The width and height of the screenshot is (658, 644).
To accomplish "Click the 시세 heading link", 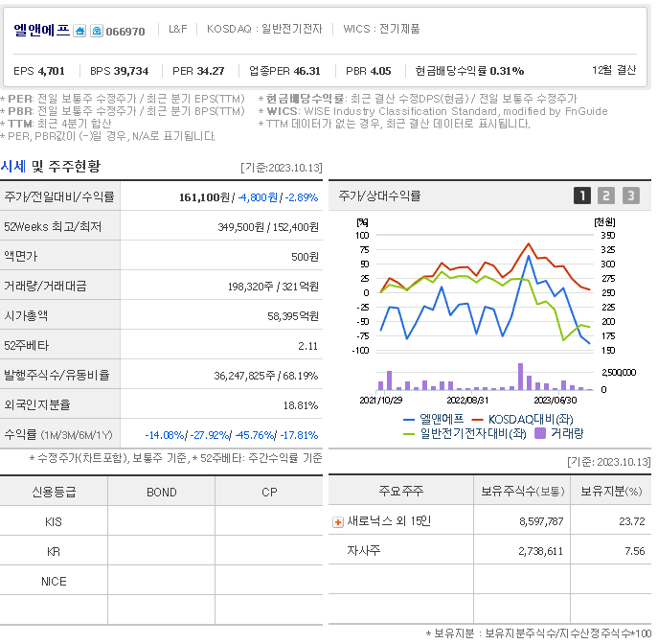I will pyautogui.click(x=13, y=166).
